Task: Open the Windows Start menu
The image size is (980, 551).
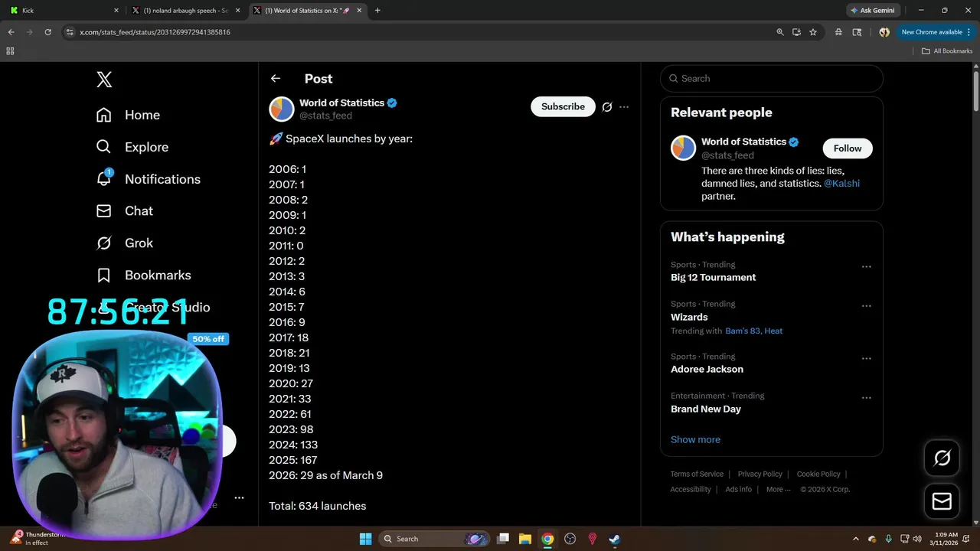Action: 365,539
